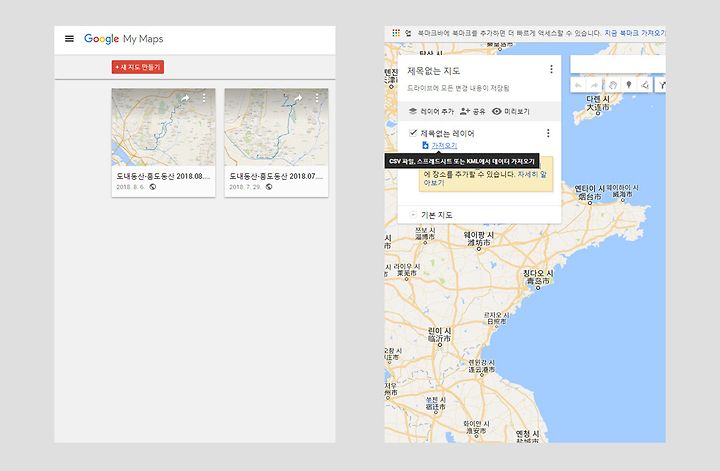Click the import file icon beside 가져오기
Image resolution: width=720 pixels, height=471 pixels.
[425, 145]
